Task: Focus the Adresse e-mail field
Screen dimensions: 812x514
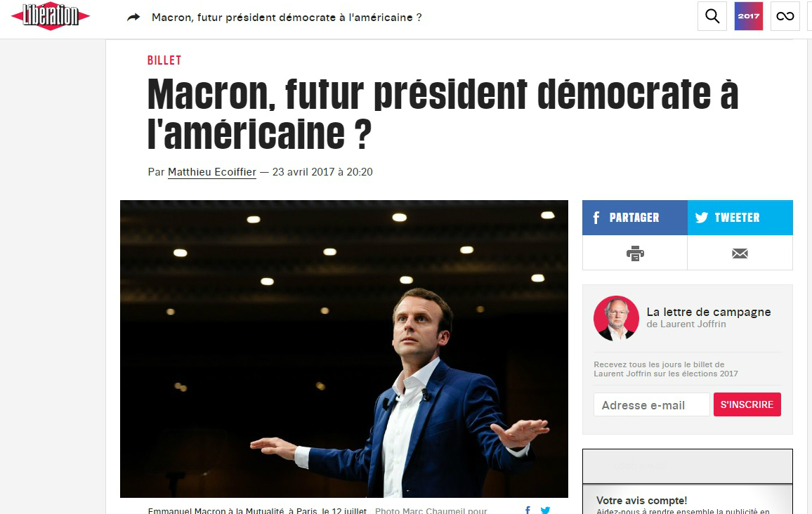Action: click(x=651, y=404)
